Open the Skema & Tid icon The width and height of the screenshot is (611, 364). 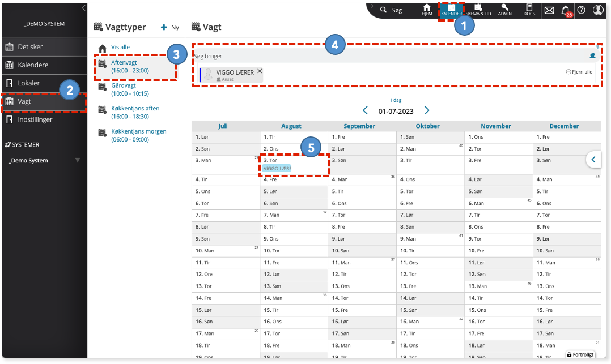[478, 10]
